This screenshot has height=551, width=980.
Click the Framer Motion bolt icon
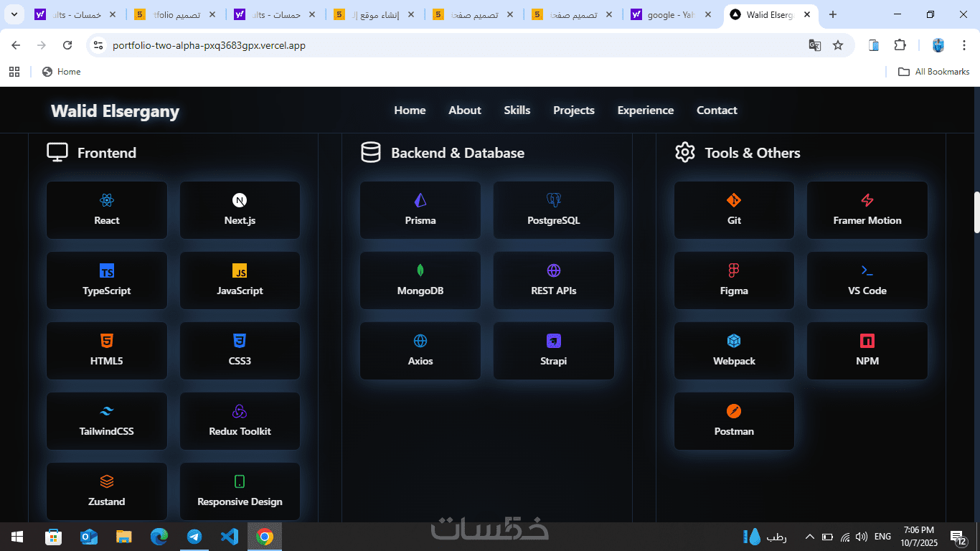867,200
